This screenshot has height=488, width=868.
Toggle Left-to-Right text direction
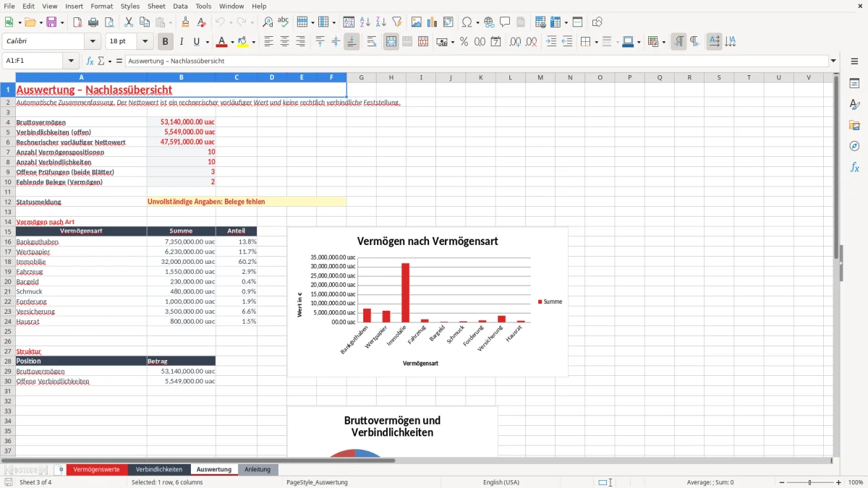678,42
